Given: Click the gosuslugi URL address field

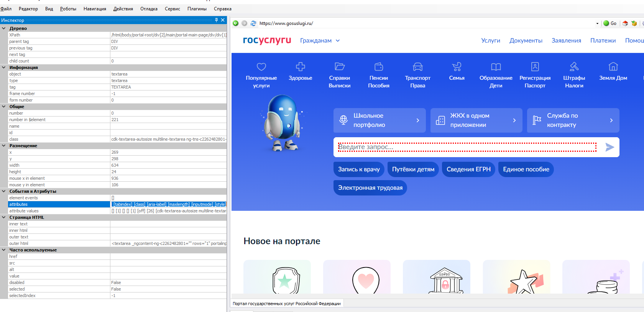Looking at the screenshot, I should pyautogui.click(x=426, y=23).
